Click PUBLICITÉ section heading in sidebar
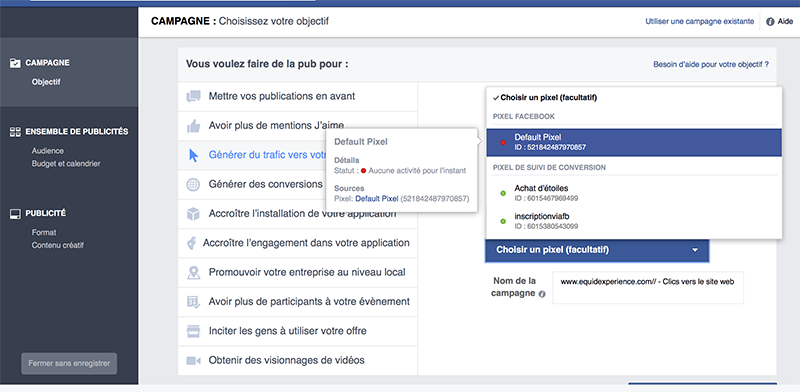This screenshot has width=800, height=392. click(x=45, y=213)
